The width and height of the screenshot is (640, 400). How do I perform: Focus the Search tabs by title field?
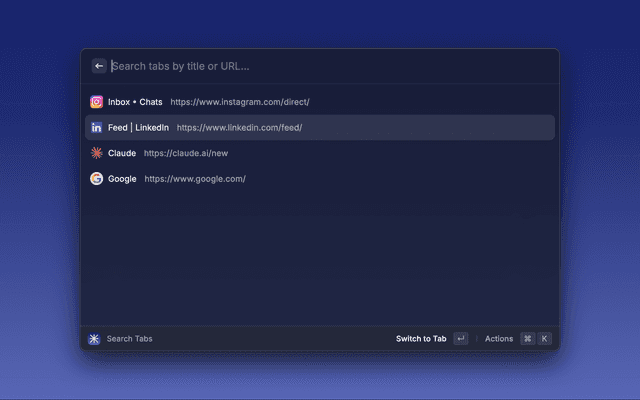331,66
